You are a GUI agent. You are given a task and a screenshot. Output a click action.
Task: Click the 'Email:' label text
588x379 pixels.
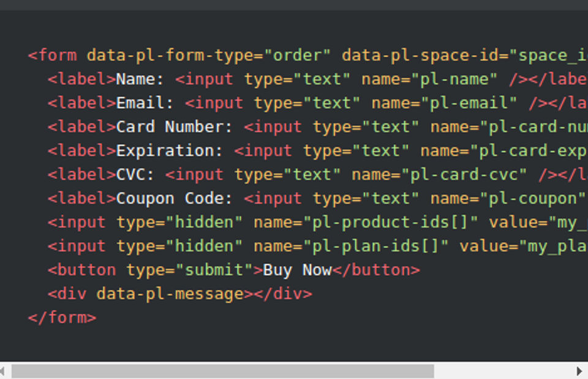click(x=145, y=103)
